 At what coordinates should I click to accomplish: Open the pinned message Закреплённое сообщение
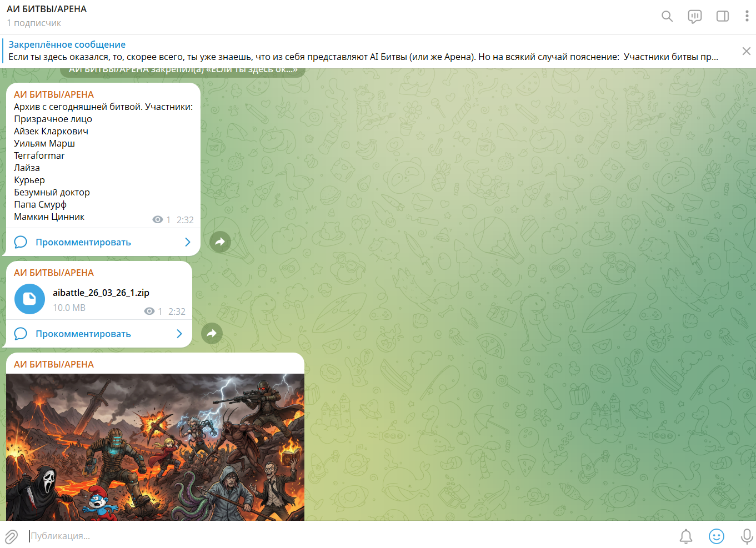click(x=367, y=51)
